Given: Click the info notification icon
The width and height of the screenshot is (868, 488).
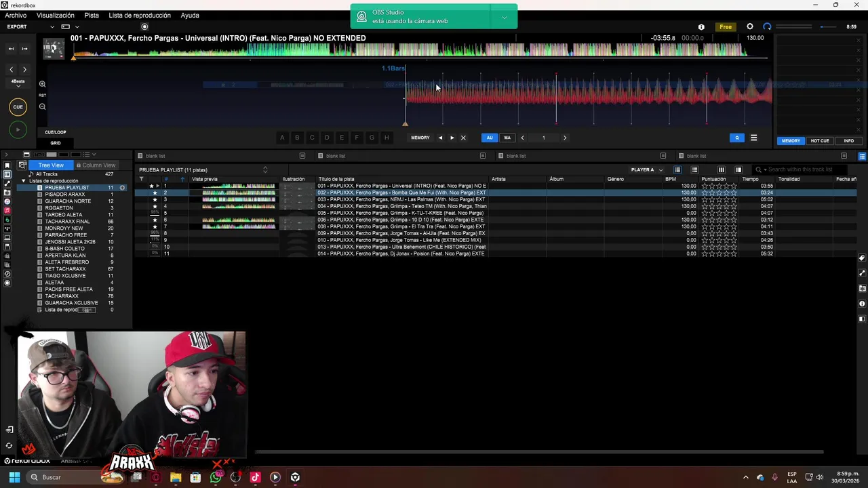Looking at the screenshot, I should 701,27.
